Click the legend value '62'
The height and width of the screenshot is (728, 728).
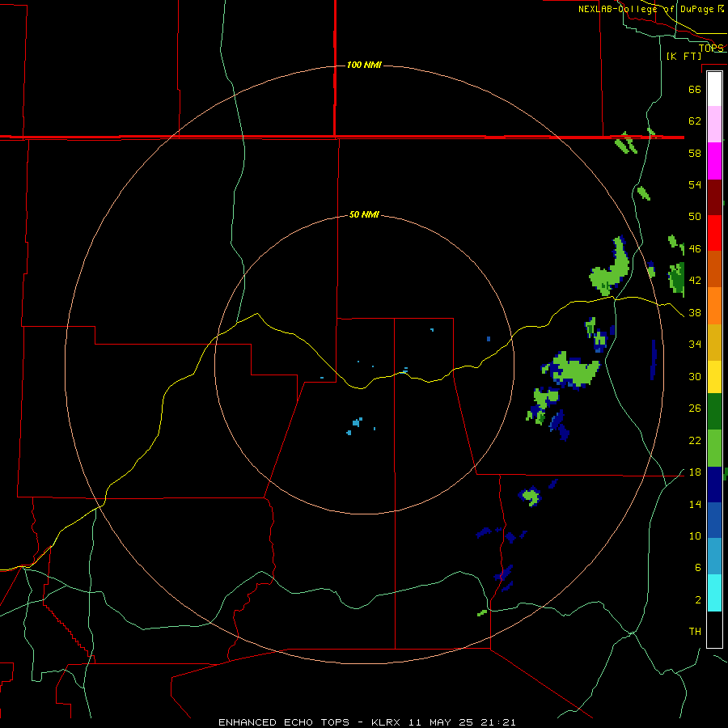coord(695,121)
